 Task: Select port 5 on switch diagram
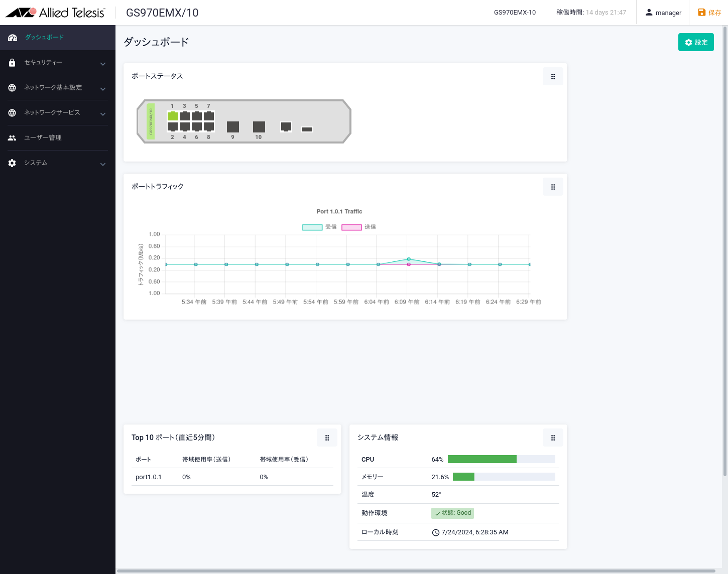tap(197, 116)
